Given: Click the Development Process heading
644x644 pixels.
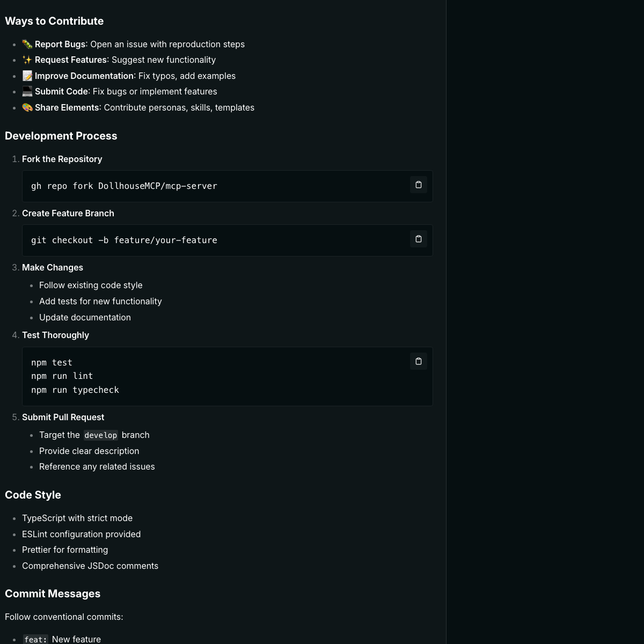Looking at the screenshot, I should (x=61, y=136).
